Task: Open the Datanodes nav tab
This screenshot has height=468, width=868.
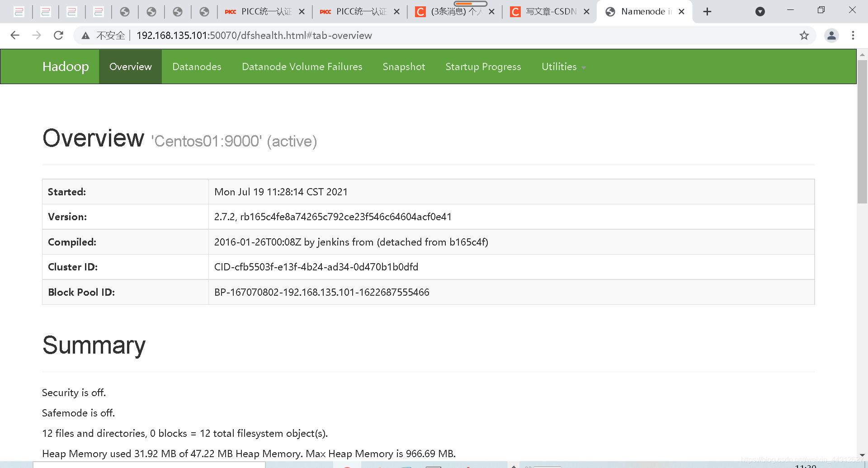Action: pos(197,66)
